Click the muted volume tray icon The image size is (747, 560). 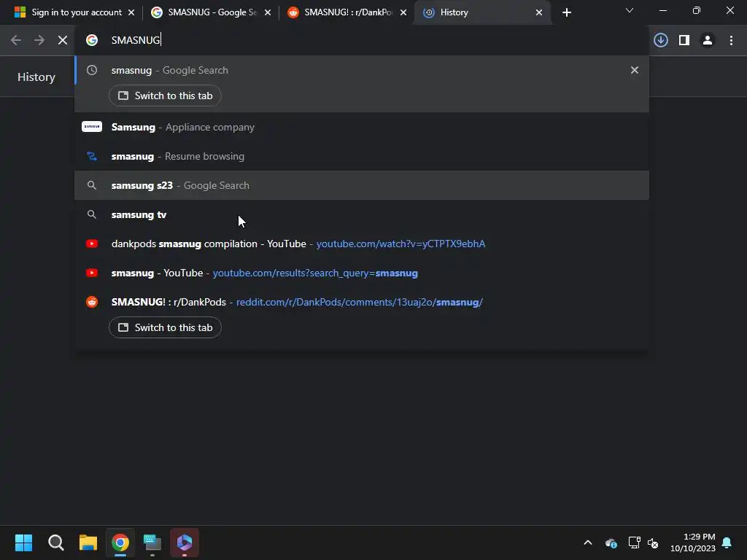653,542
